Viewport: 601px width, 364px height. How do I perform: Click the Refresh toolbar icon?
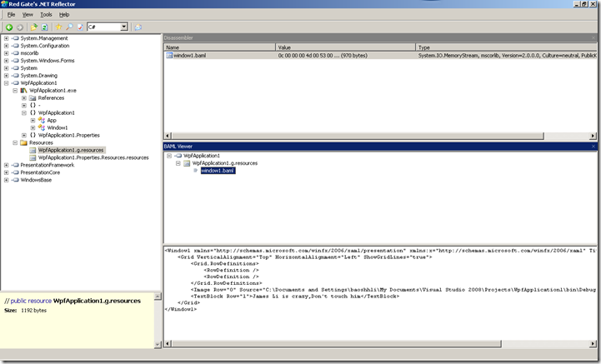point(44,27)
